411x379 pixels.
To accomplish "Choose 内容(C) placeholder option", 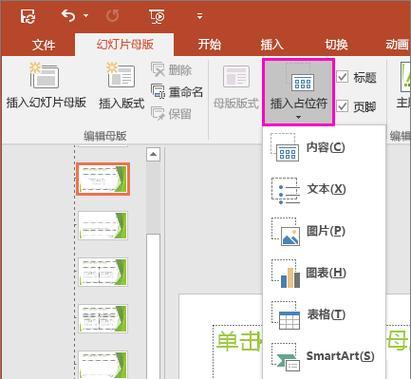I will (324, 147).
